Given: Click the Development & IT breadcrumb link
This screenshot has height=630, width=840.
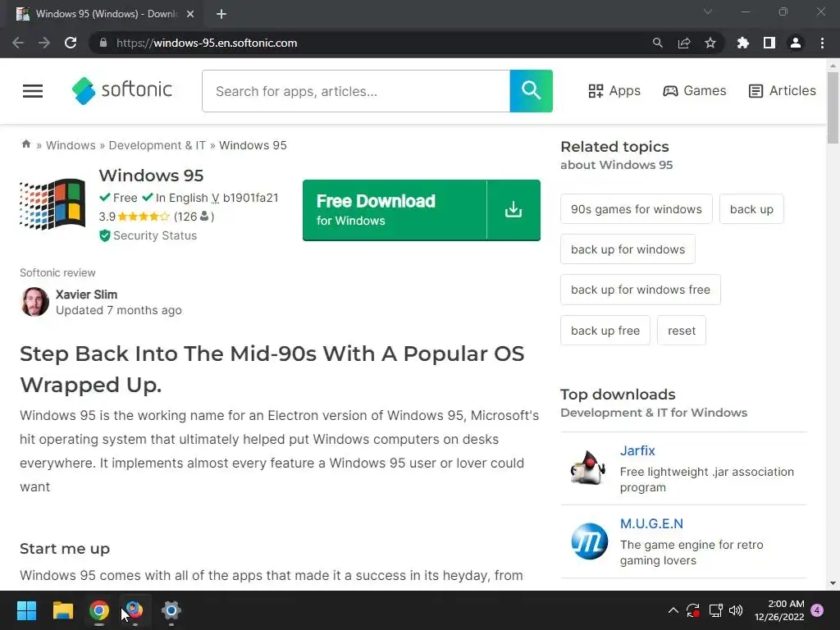Looking at the screenshot, I should (x=157, y=145).
